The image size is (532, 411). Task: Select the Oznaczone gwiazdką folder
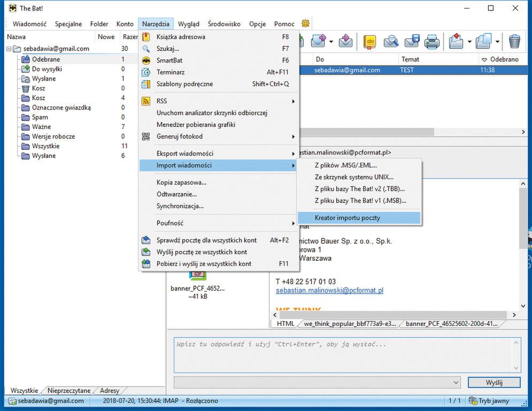(x=61, y=108)
